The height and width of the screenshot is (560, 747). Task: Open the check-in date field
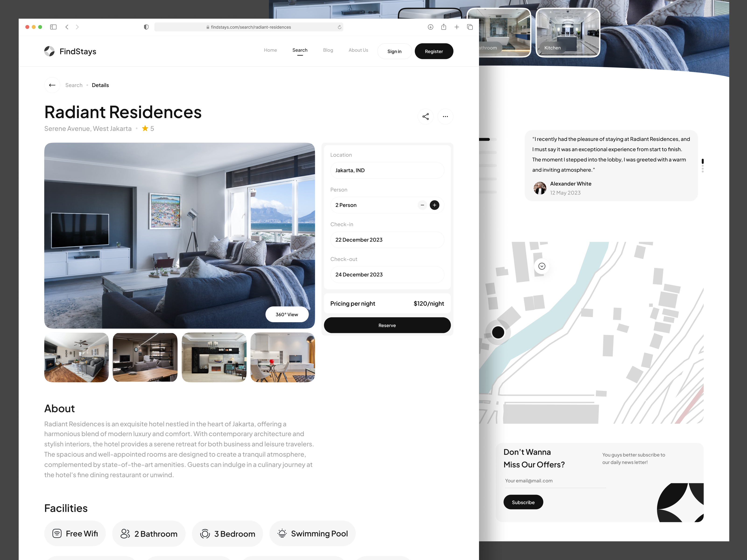point(387,240)
